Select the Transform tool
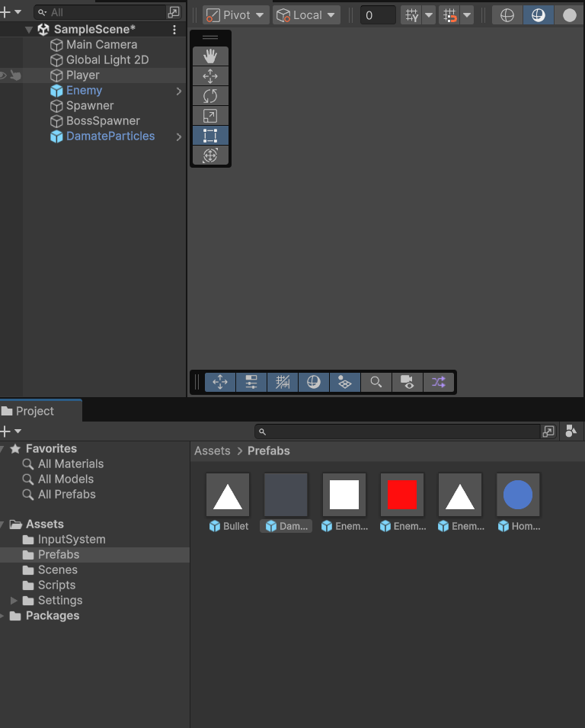This screenshot has width=585, height=728. (210, 156)
